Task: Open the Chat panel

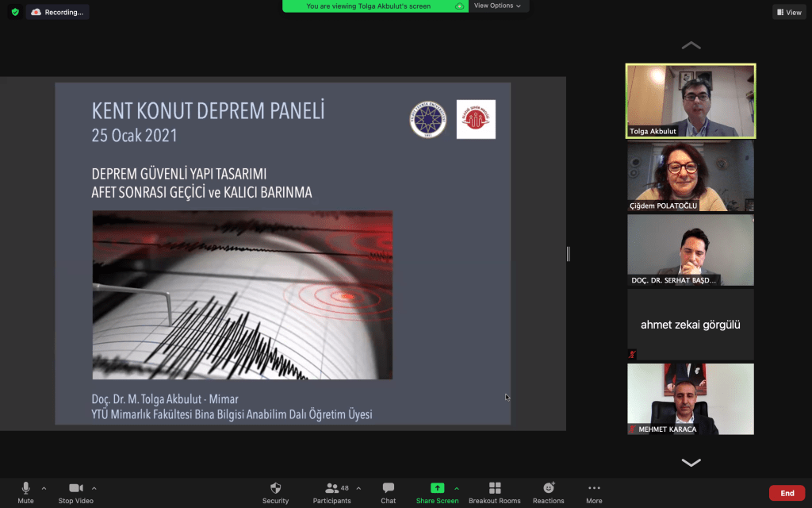Action: pos(388,488)
